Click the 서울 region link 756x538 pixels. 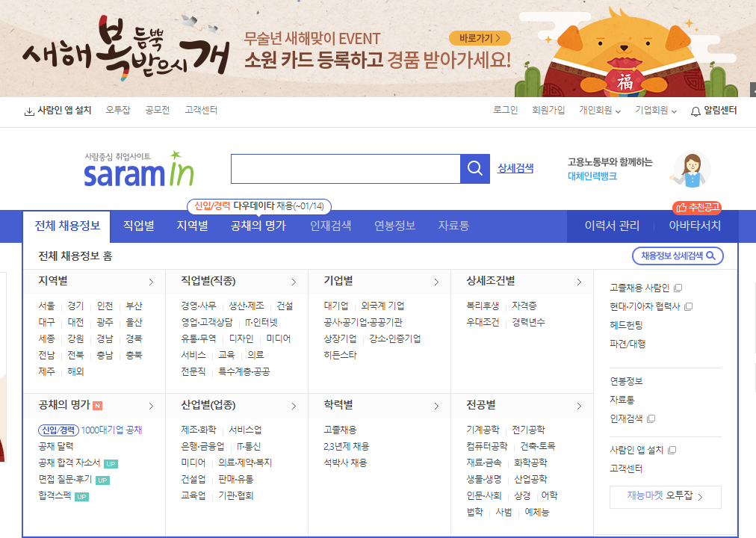click(x=46, y=306)
